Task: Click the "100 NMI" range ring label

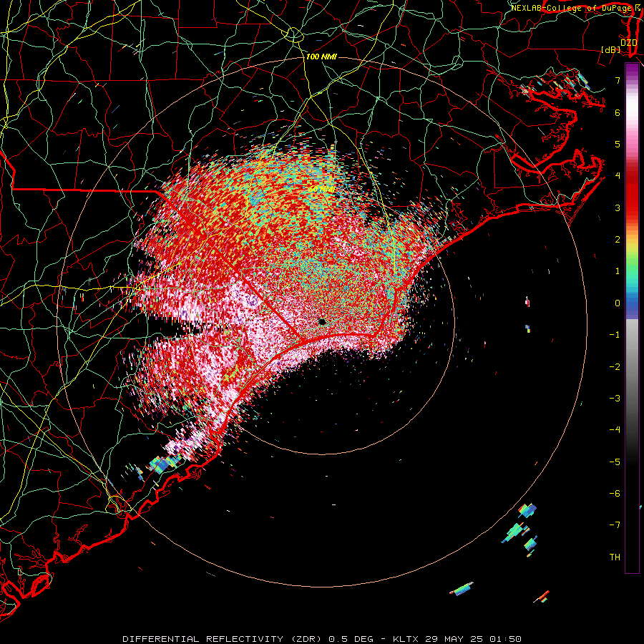Action: 321,57
